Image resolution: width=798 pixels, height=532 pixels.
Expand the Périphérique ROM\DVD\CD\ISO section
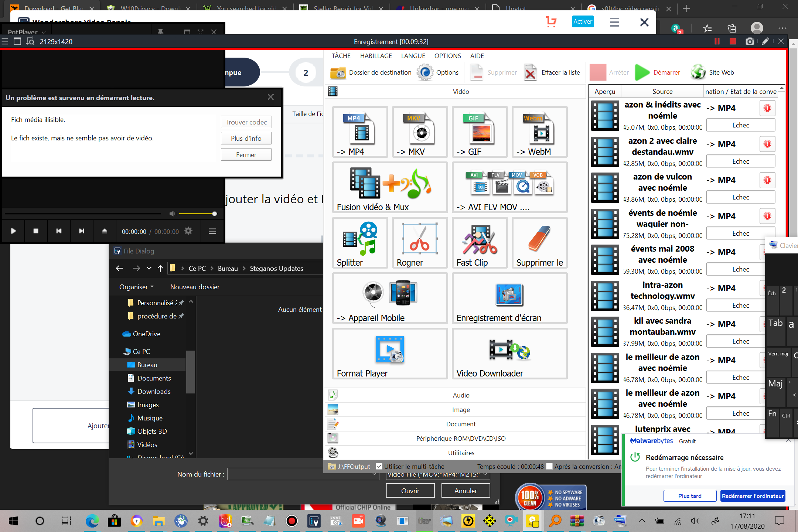455,439
